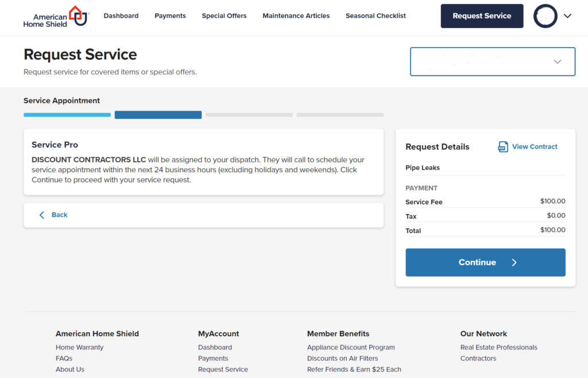Open the property address dropdown
Viewport: 588px width, 378px height.
click(492, 61)
